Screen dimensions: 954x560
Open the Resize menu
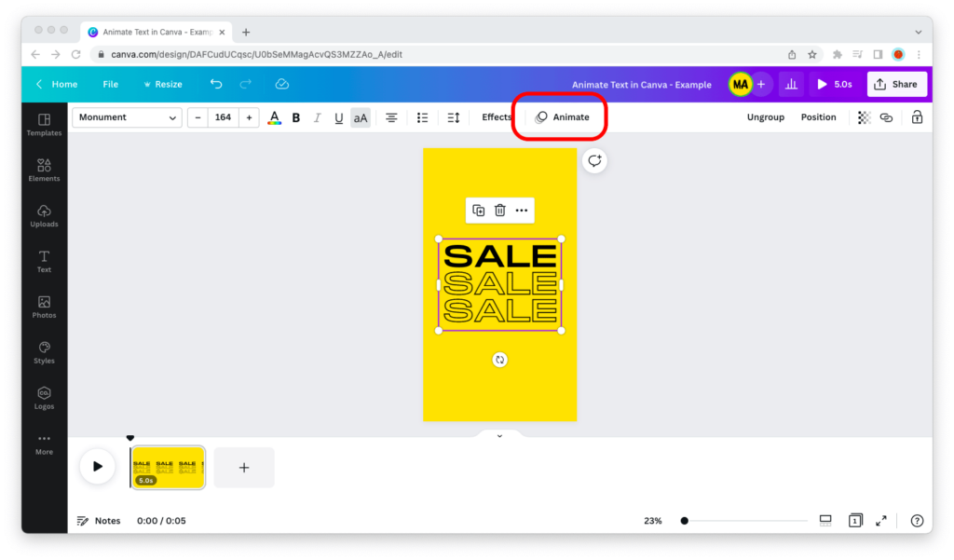coord(162,84)
